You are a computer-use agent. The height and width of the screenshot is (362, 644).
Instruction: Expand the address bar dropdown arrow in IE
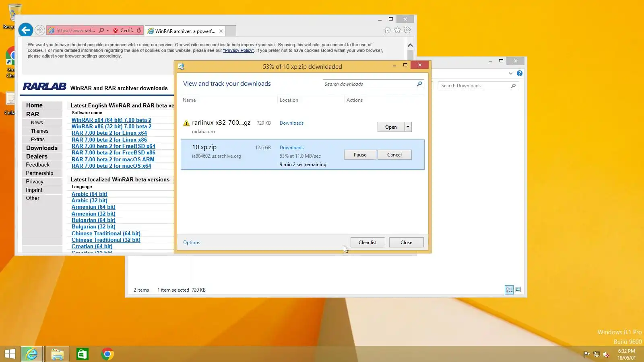107,31
